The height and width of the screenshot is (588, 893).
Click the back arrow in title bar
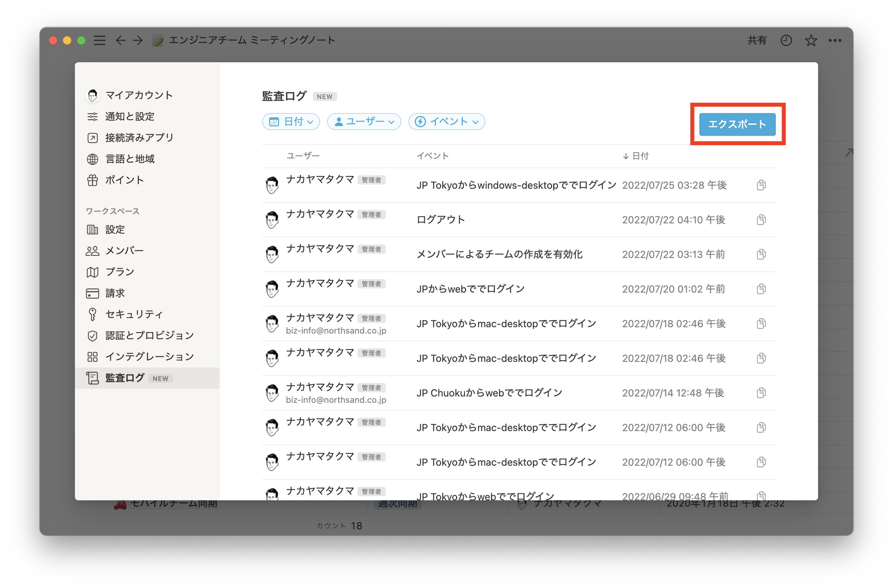coord(120,40)
